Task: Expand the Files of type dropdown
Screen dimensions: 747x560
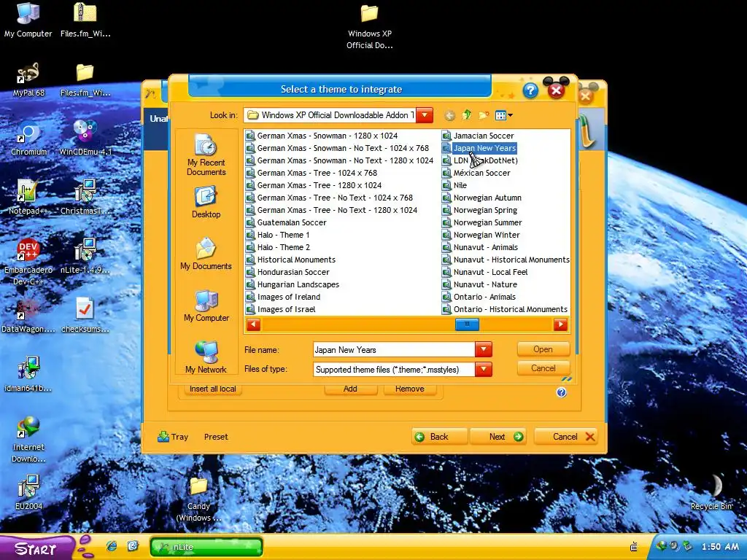Action: pyautogui.click(x=483, y=369)
